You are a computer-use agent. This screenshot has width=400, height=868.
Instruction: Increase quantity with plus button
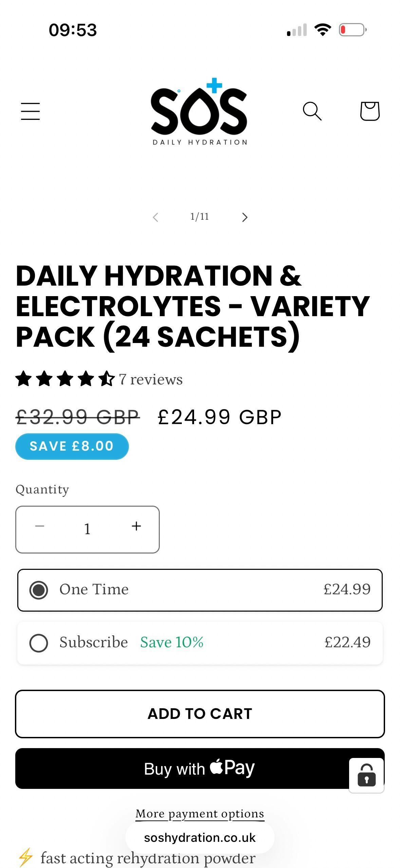coord(136,526)
